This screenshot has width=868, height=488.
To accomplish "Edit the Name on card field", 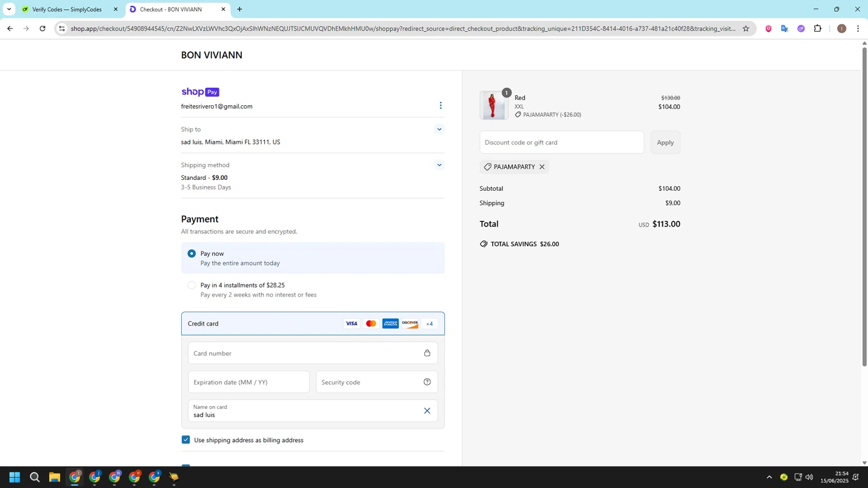I will pyautogui.click(x=313, y=411).
